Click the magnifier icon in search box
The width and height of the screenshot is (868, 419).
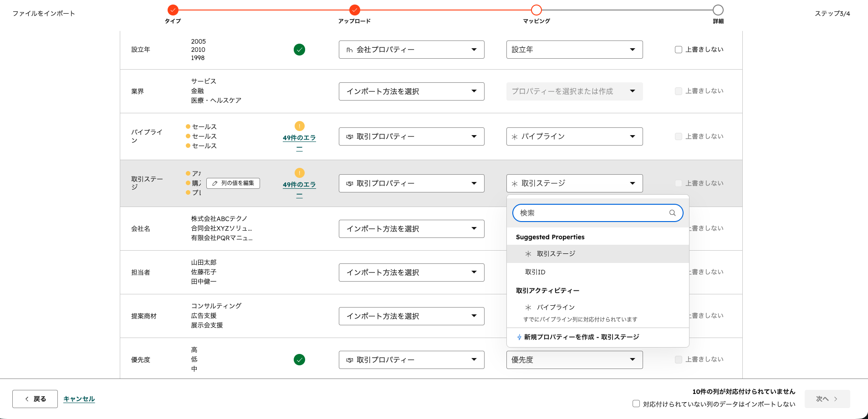[x=672, y=213]
